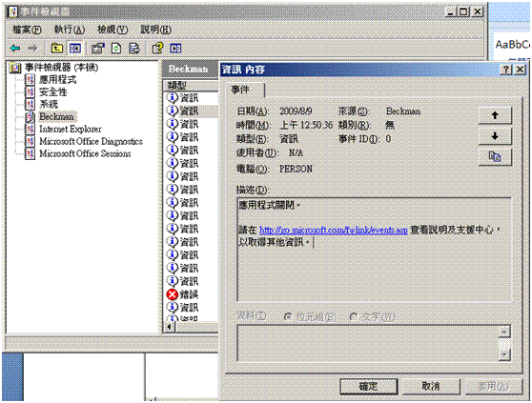The image size is (532, 403).
Task: Toggle the console tree show/hide icon
Action: click(x=75, y=49)
